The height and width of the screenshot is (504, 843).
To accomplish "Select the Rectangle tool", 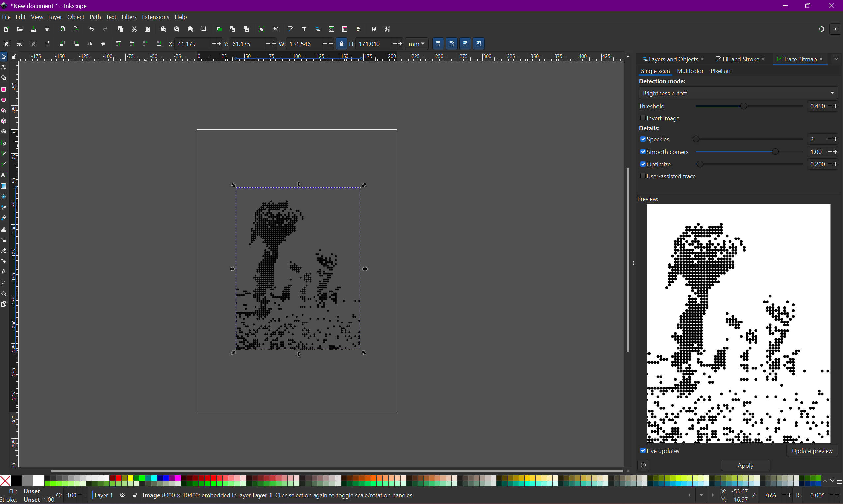I will point(4,89).
